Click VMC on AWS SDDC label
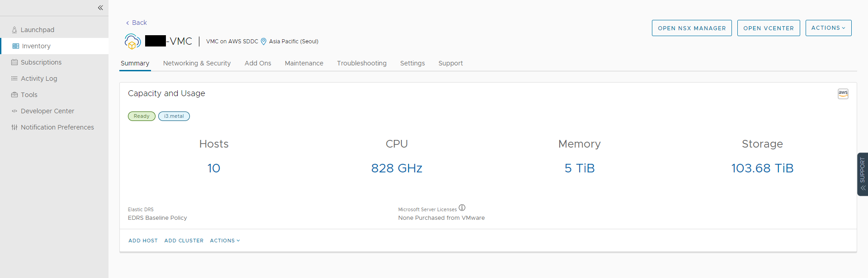This screenshot has width=868, height=278. click(x=232, y=42)
